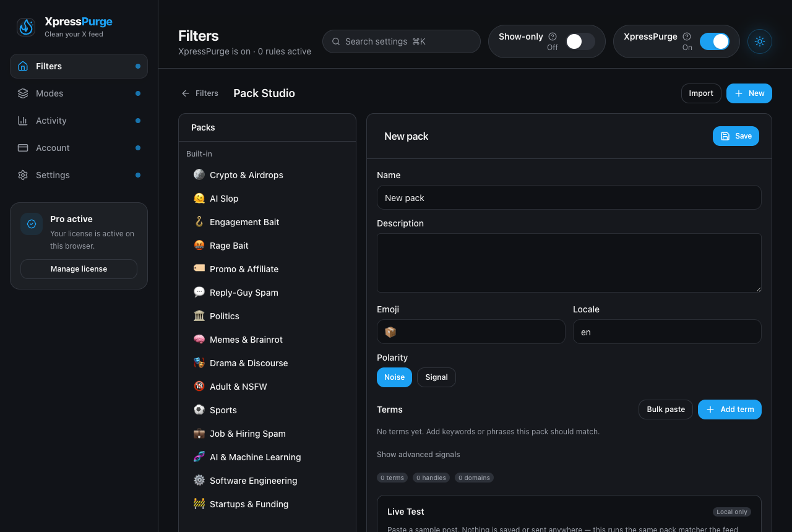The image size is (792, 532).
Task: Click the Import button
Action: click(x=701, y=93)
